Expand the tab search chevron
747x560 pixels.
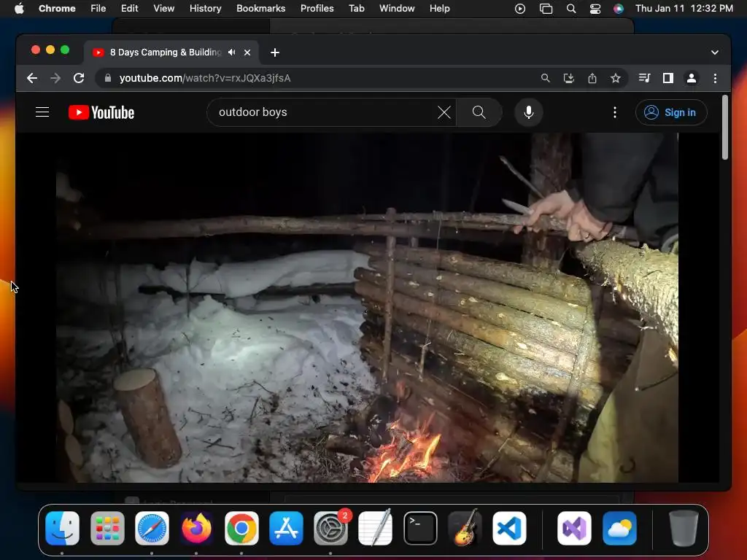[715, 52]
